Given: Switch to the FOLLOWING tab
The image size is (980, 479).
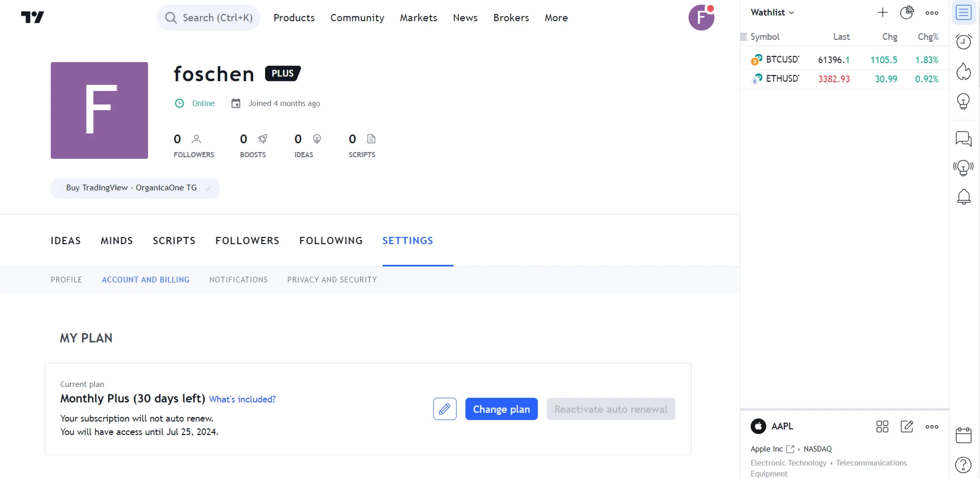Looking at the screenshot, I should 331,241.
